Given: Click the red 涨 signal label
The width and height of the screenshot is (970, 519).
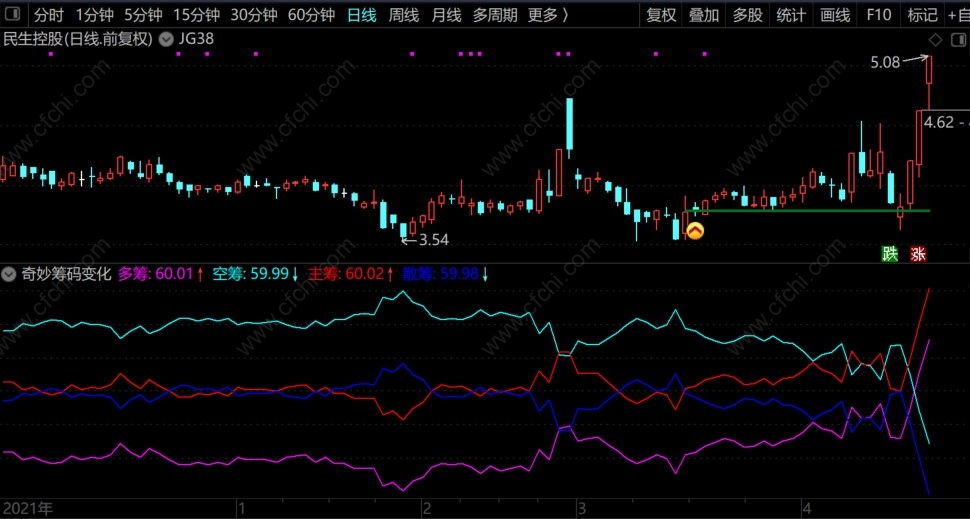Looking at the screenshot, I should [x=918, y=254].
